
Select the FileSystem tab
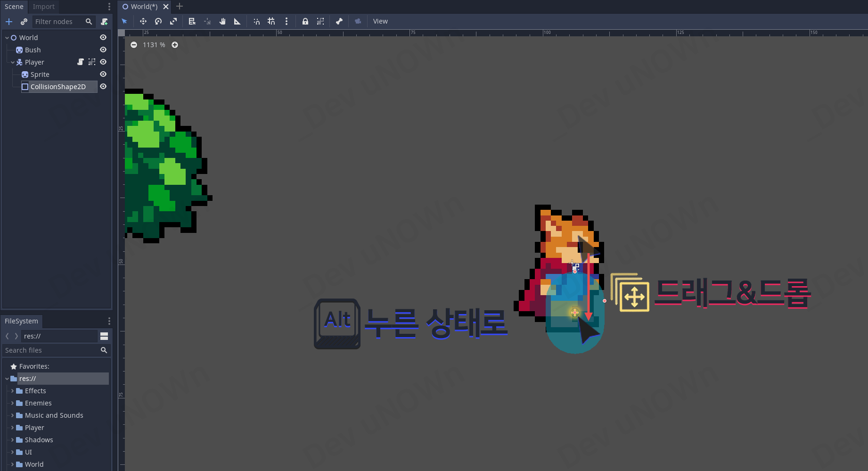point(22,321)
